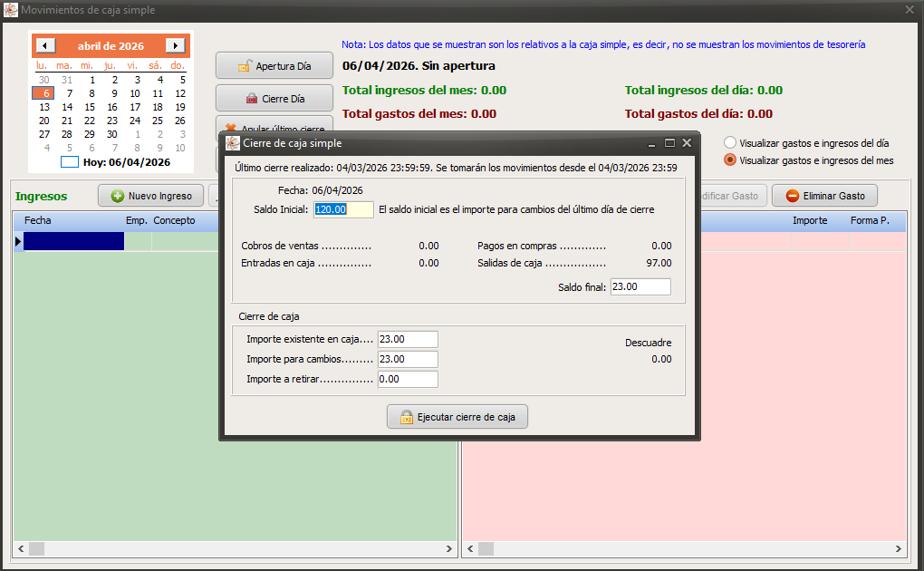Select day 30 of April in calendar
924x571 pixels.
(x=112, y=134)
